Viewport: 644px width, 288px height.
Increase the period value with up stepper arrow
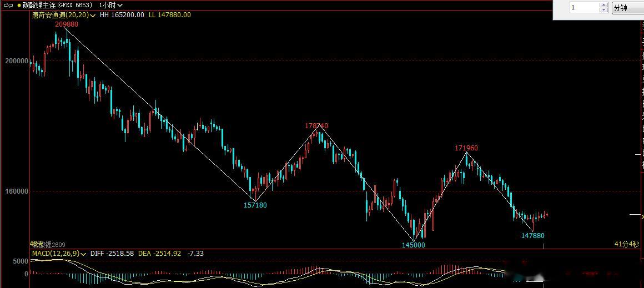[x=603, y=6]
